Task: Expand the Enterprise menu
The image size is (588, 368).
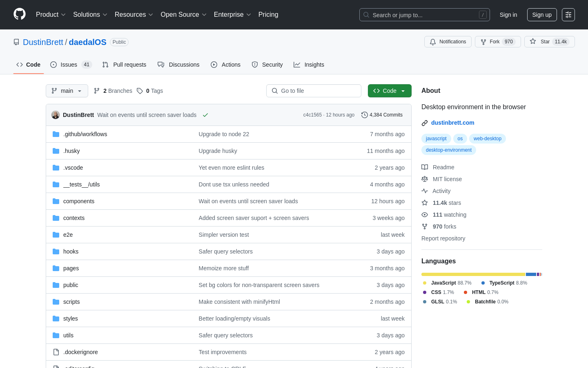Action: 232,15
